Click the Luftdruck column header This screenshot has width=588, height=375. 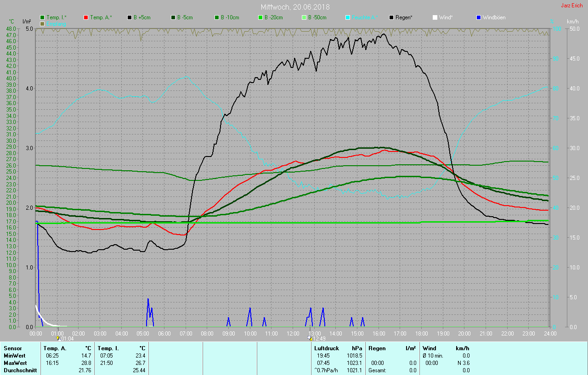tap(326, 348)
